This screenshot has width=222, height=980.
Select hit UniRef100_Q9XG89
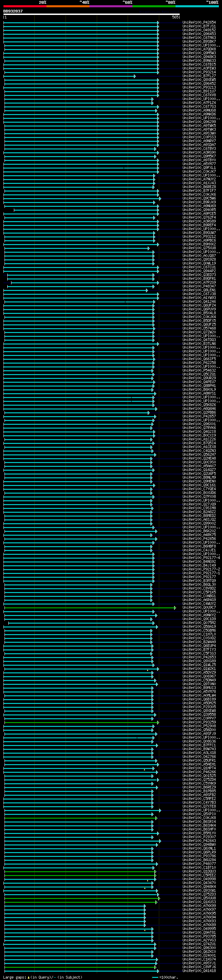point(199,661)
